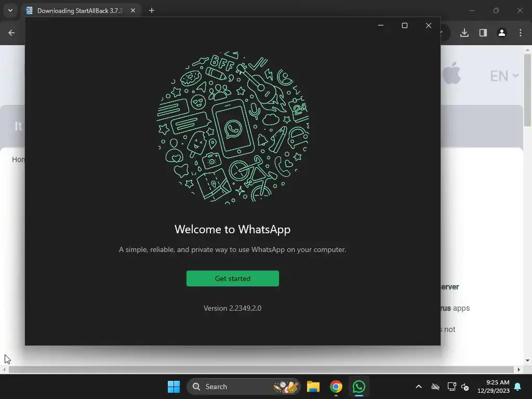Show hidden system tray icons
The width and height of the screenshot is (532, 399).
[x=419, y=387]
